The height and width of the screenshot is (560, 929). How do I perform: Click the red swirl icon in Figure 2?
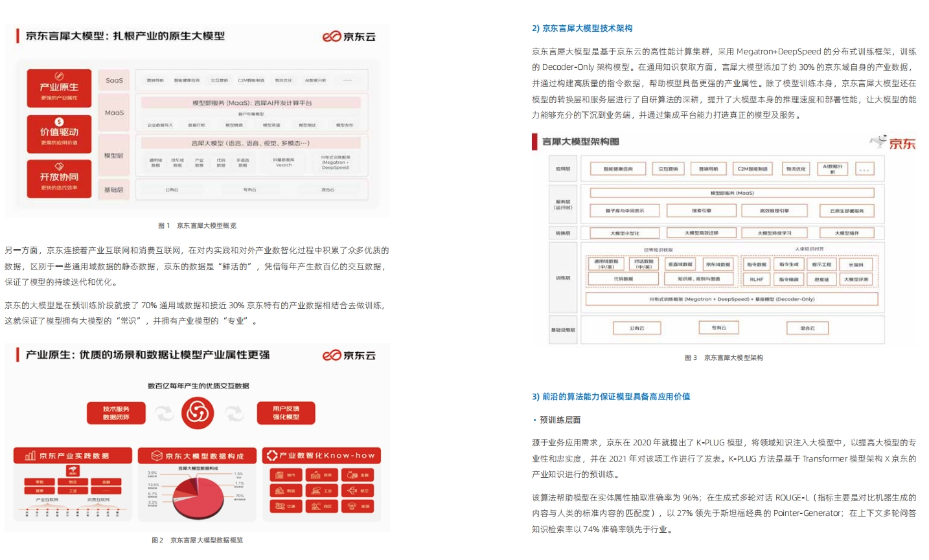click(198, 412)
